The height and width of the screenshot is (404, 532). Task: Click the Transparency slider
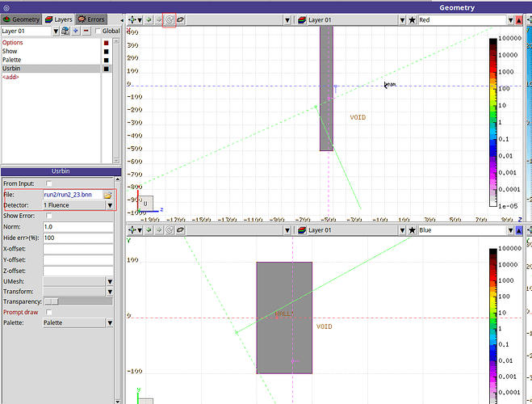click(77, 301)
